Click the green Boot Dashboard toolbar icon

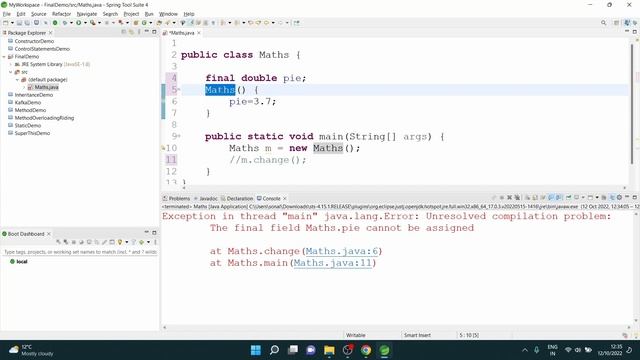coord(55,23)
